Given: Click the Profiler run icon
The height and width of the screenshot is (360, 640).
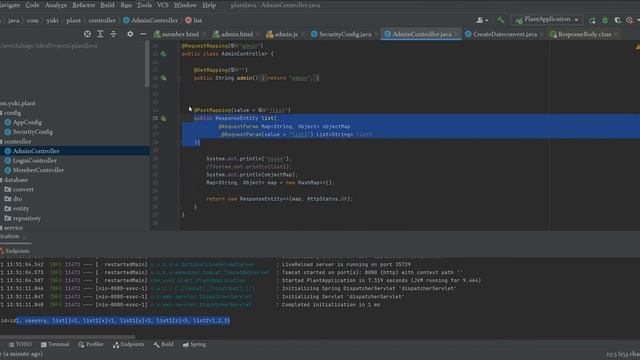Looking at the screenshot, I should (x=630, y=20).
